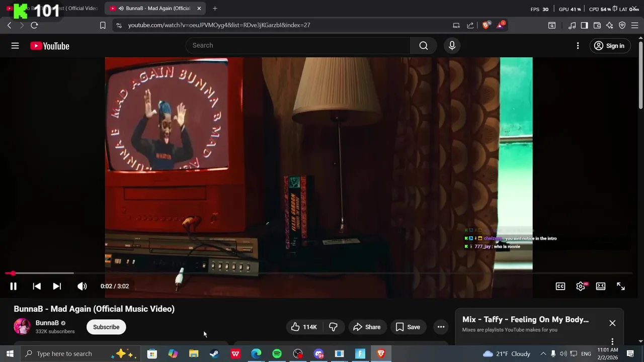
Task: Subscribe to the BunnaB channel
Action: pos(106,327)
